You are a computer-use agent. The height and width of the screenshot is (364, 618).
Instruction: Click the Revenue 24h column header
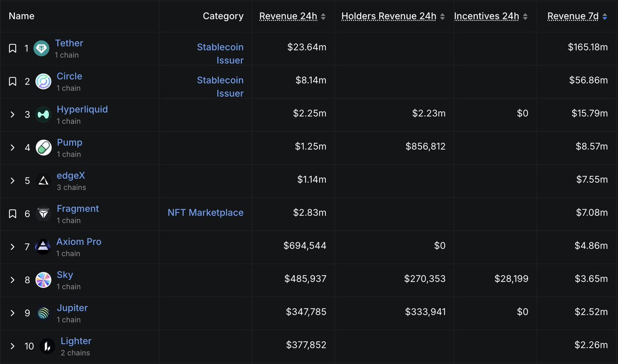click(288, 16)
